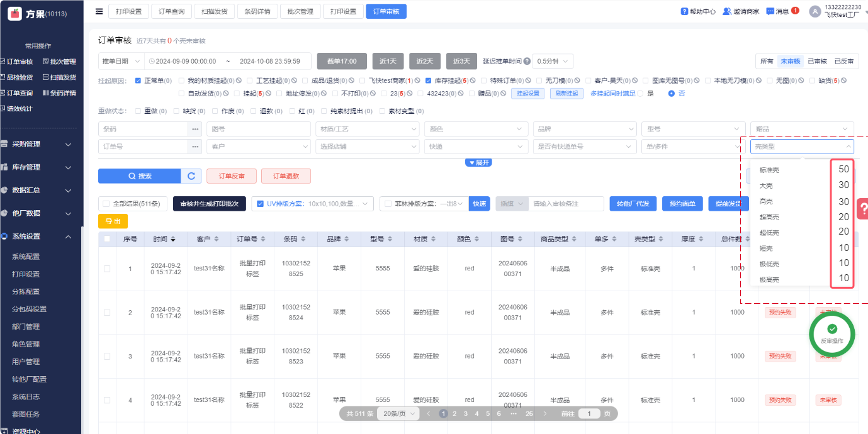This screenshot has width=868, height=434.
Task: Expand 采购管理 in the sidebar
Action: (38, 144)
